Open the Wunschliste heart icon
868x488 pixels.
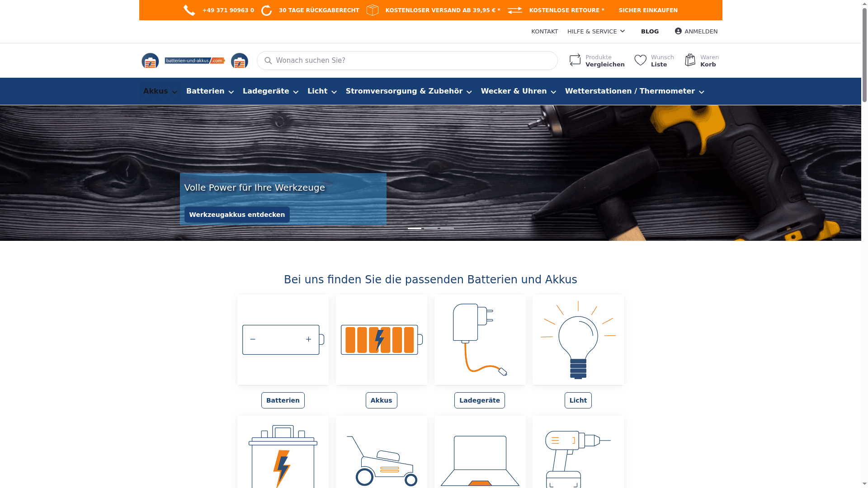[640, 60]
